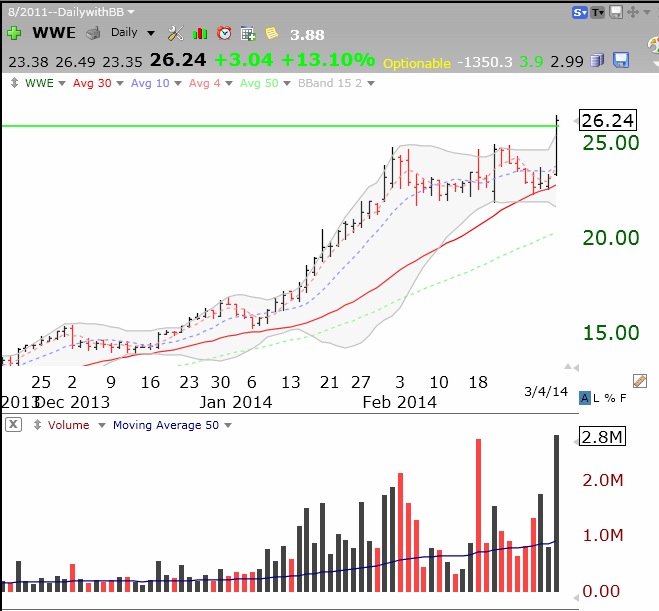Toggle the F scale button

click(623, 398)
